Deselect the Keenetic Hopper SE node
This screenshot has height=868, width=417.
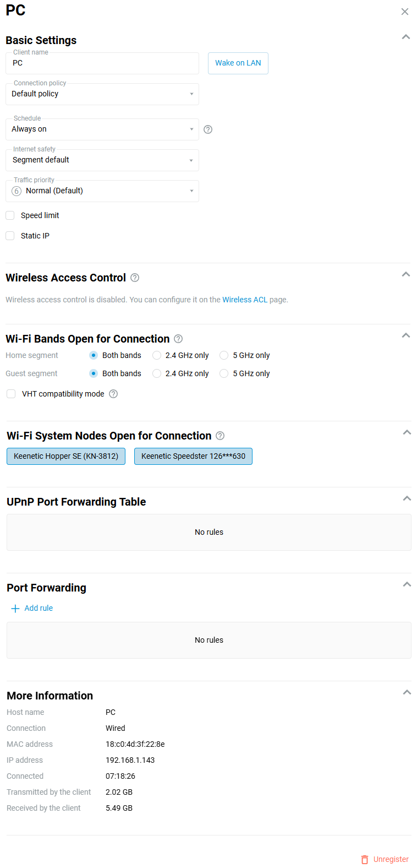[65, 456]
